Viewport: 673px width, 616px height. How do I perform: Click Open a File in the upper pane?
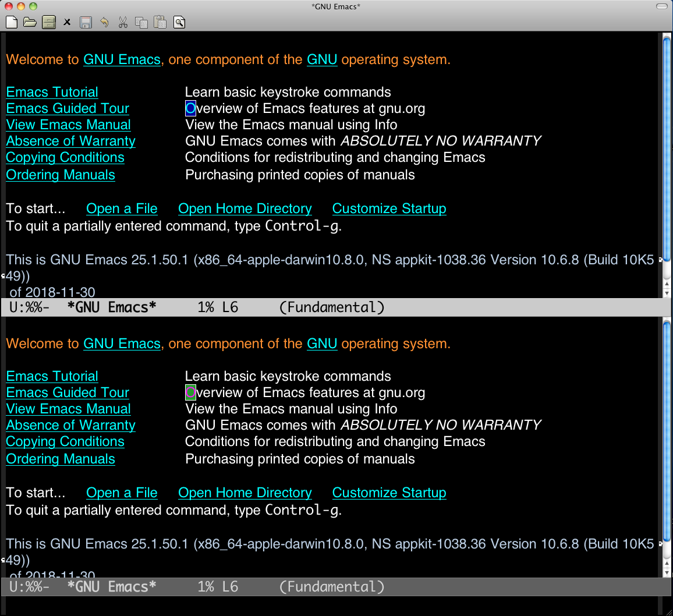(x=122, y=208)
